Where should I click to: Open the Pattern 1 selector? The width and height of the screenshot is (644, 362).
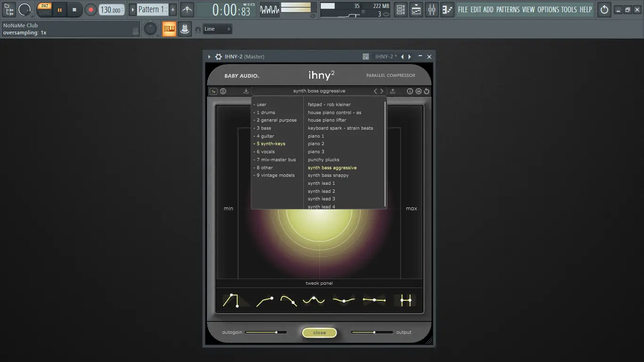click(x=152, y=9)
